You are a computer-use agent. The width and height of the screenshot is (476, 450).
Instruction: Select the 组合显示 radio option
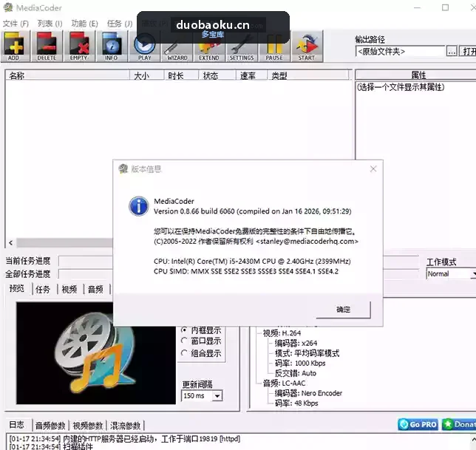coord(201,353)
